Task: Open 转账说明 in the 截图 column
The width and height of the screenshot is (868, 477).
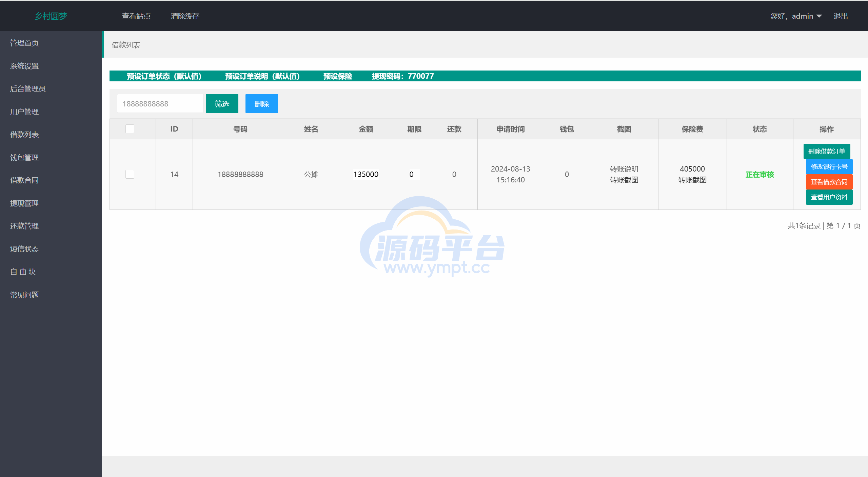Action: tap(624, 169)
